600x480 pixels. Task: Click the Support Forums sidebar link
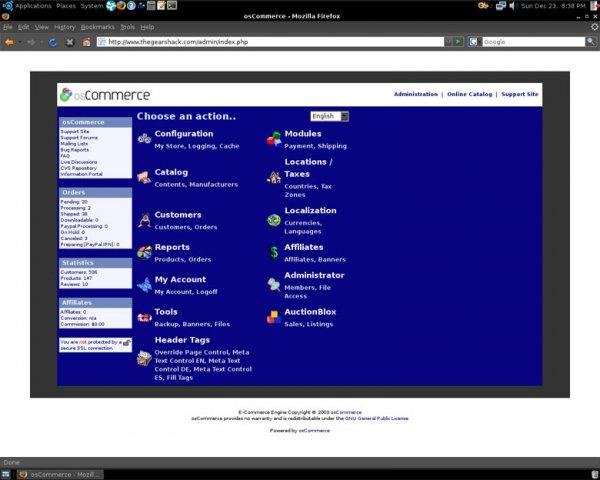[x=79, y=137]
